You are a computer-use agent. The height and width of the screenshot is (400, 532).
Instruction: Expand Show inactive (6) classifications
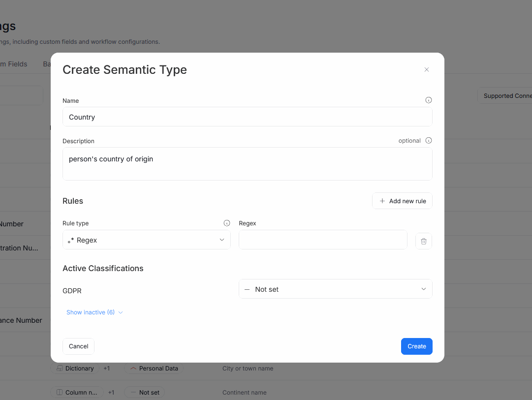click(94, 312)
